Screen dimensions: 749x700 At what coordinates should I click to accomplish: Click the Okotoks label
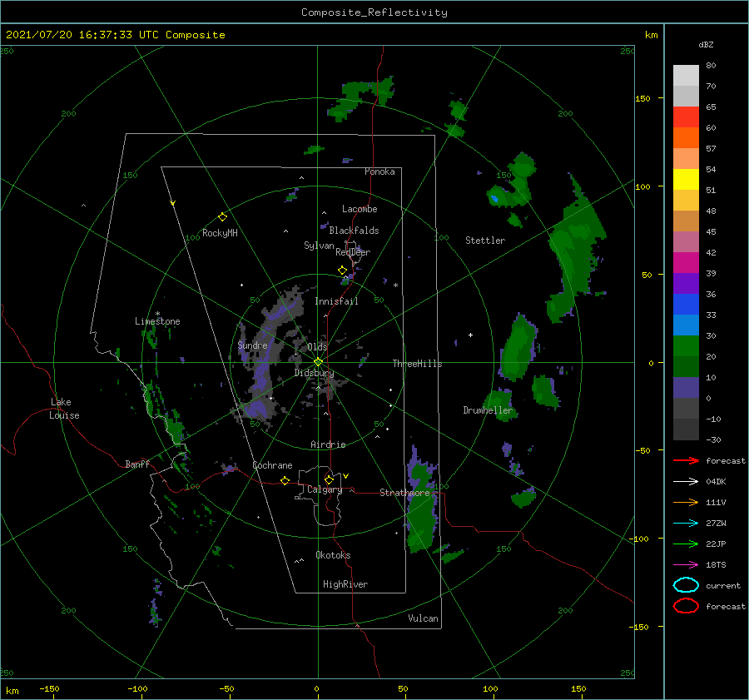click(x=333, y=555)
